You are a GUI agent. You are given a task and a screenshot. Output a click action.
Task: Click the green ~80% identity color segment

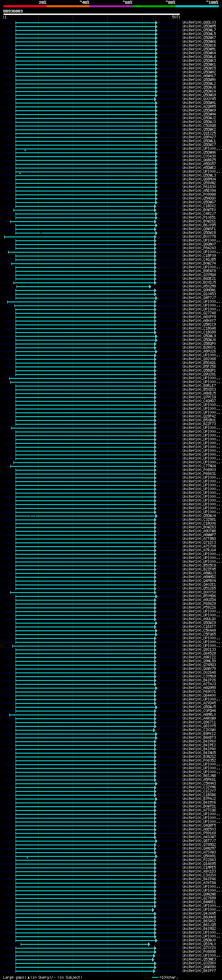[x=154, y=6]
